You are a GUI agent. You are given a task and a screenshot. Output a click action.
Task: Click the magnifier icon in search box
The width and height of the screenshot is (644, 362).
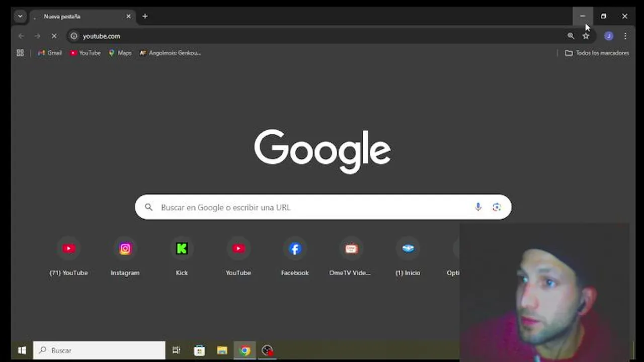(x=148, y=207)
